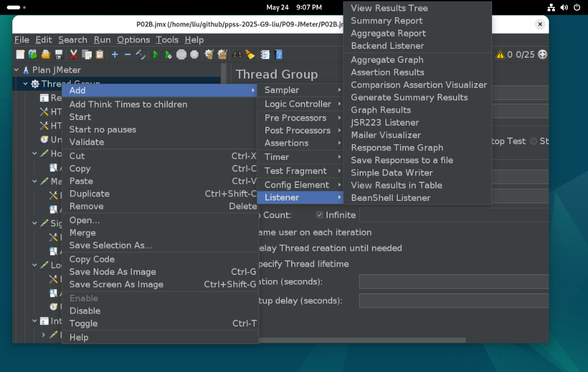Viewport: 588px width, 372px height.
Task: Click the yellow warning triangle log icon
Action: (x=500, y=55)
